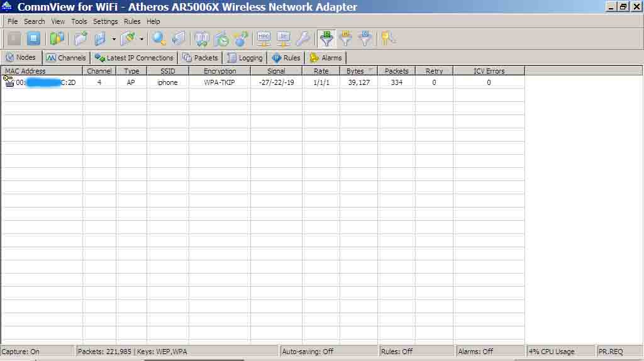Screen dimensions: 644x361
Task: Open MAC aliases toolbar icon
Action: tap(264, 38)
